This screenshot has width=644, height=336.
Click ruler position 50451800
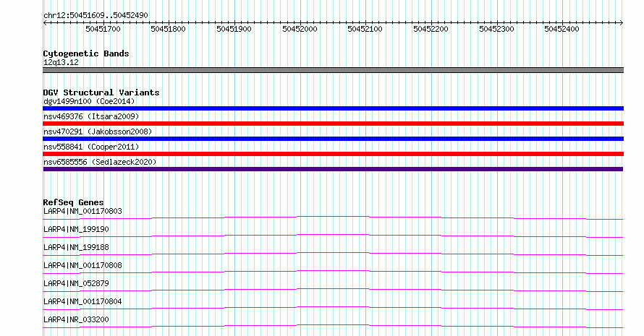tap(169, 29)
